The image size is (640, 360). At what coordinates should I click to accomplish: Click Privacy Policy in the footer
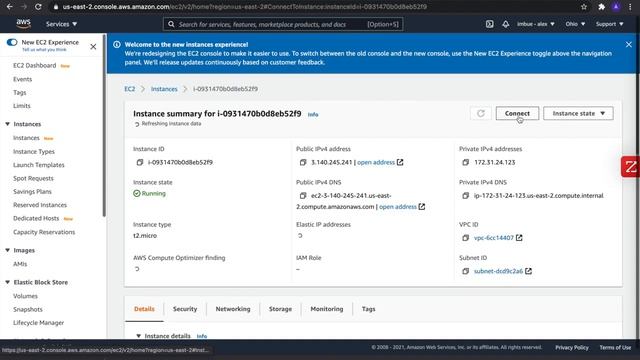[572, 347]
